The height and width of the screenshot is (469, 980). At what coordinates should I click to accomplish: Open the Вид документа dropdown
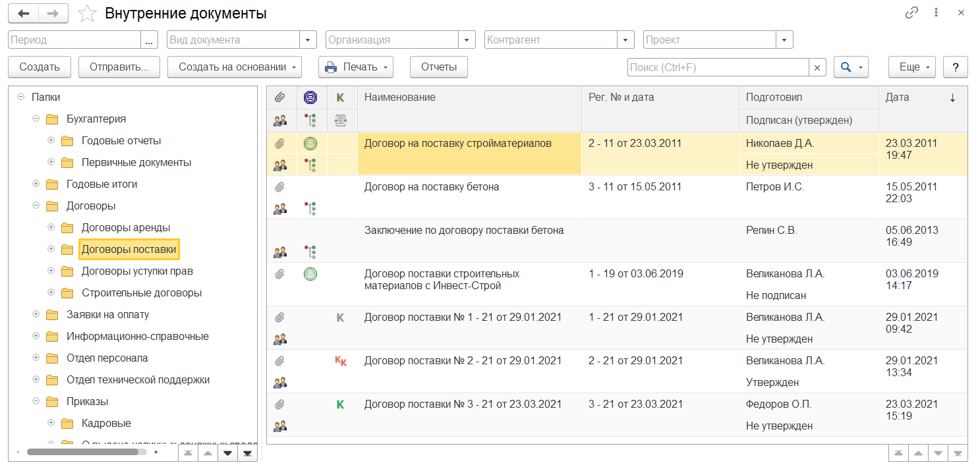click(308, 40)
